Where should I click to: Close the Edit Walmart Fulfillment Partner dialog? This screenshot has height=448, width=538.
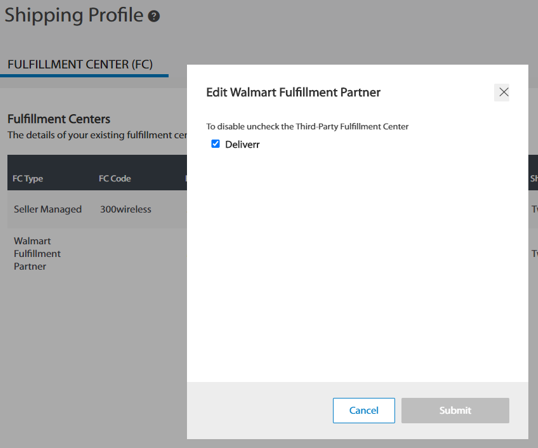point(501,92)
